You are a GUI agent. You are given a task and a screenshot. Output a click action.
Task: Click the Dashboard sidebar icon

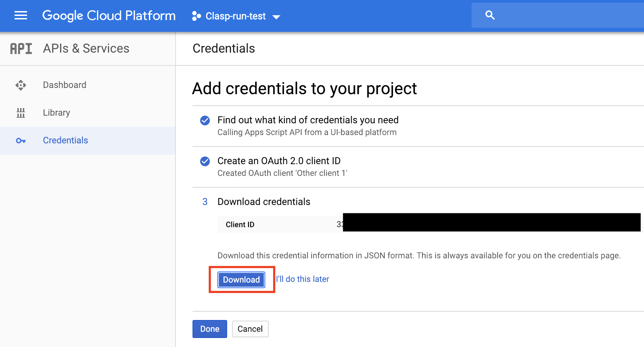coord(21,85)
